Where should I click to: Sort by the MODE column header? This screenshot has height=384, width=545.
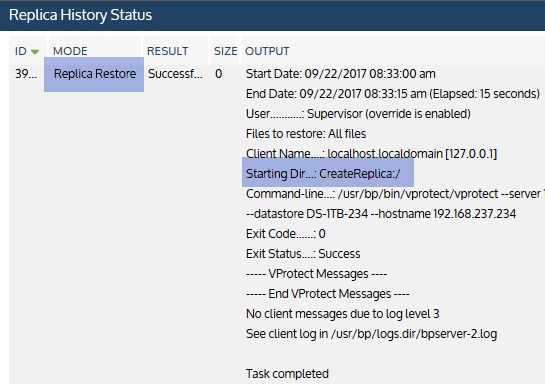[70, 51]
